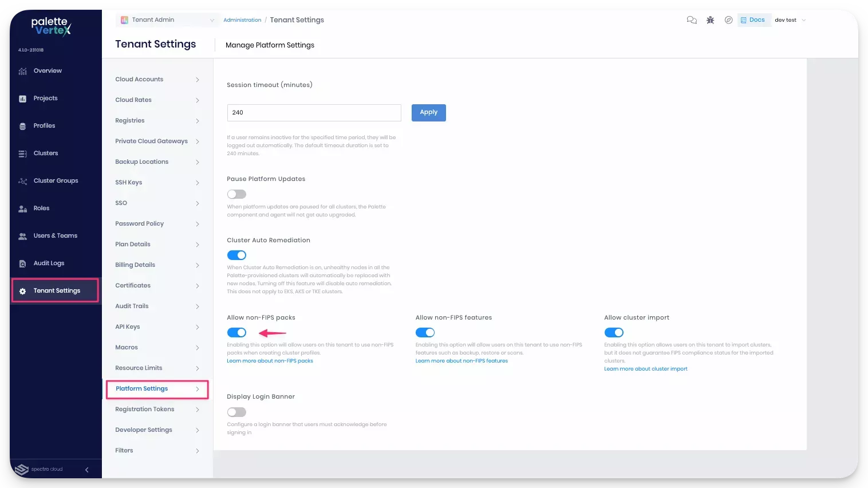Select Password Policy in settings menu
This screenshot has width=868, height=488.
[139, 224]
